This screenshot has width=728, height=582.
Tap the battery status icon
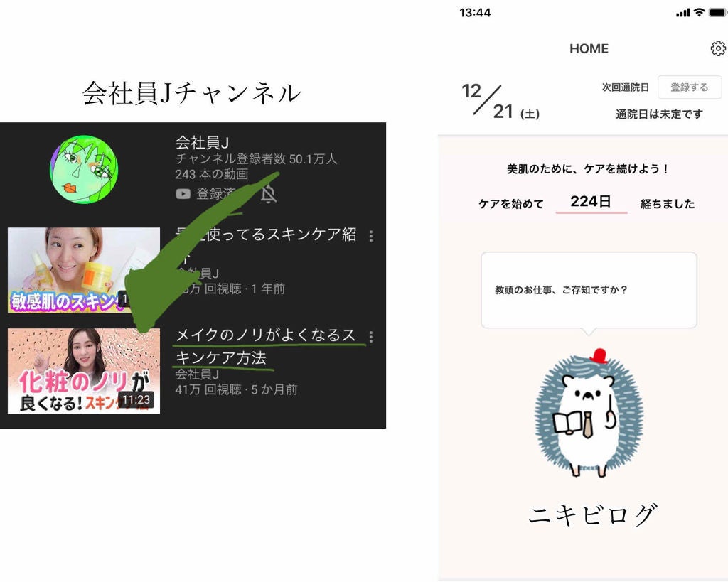(717, 13)
